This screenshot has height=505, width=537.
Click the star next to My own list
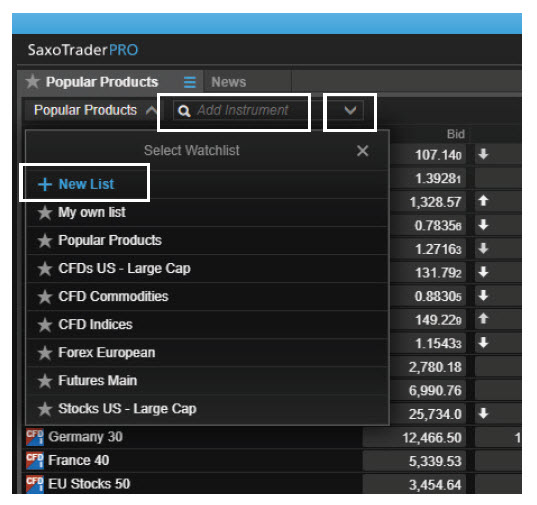point(45,213)
